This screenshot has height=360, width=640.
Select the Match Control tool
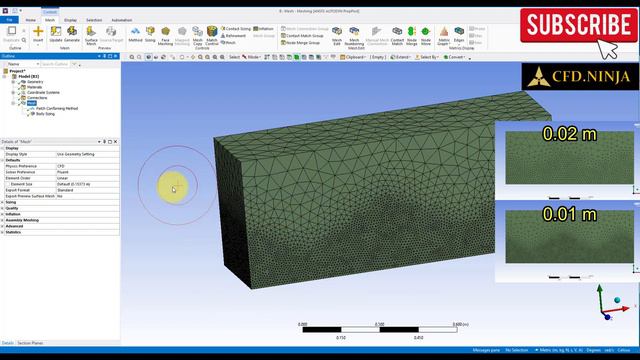pyautogui.click(x=212, y=36)
